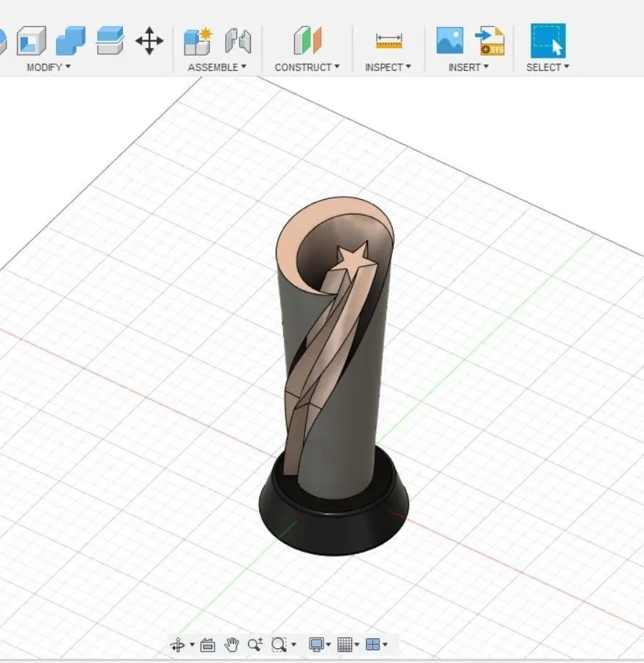Activate the Select tool icon
The width and height of the screenshot is (644, 663).
pos(548,40)
